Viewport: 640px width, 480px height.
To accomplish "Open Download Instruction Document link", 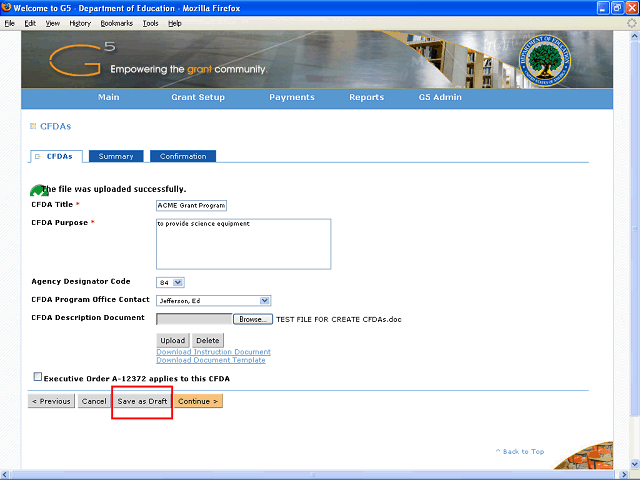I will (x=213, y=352).
